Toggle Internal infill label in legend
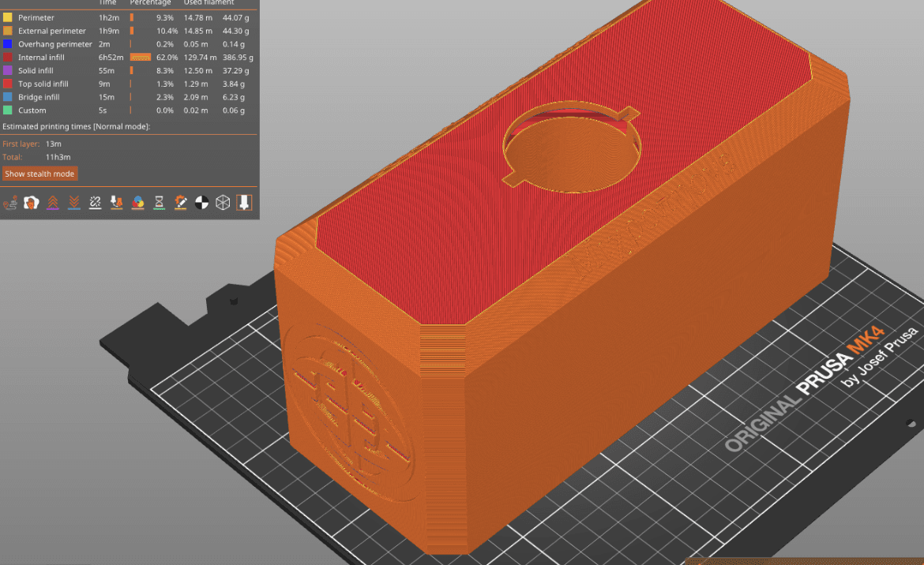The height and width of the screenshot is (565, 924). coord(41,57)
